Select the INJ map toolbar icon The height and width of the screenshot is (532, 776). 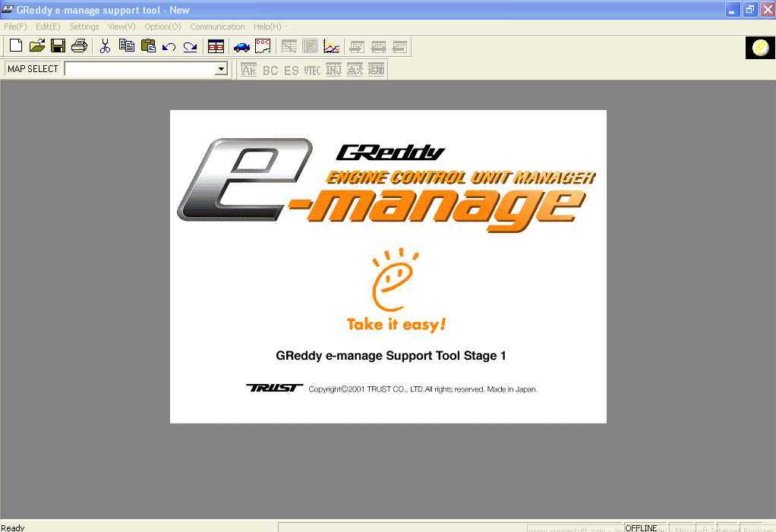click(x=333, y=70)
